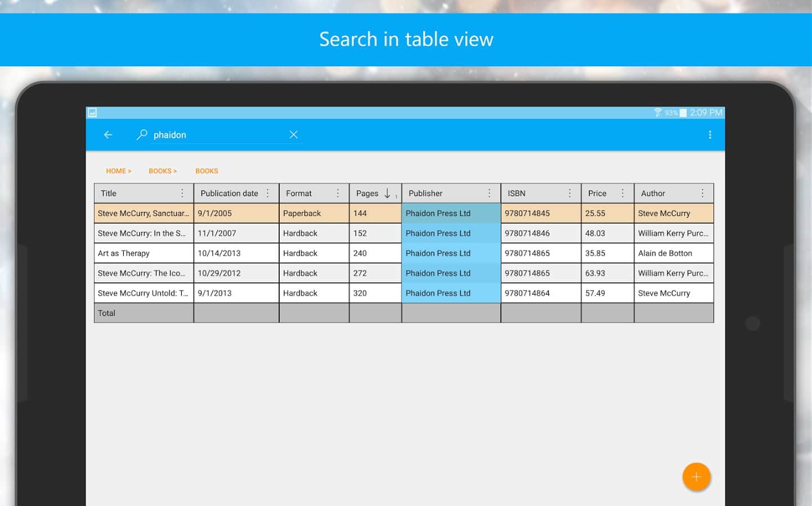Open Title column options menu
812x506 pixels.
(182, 193)
